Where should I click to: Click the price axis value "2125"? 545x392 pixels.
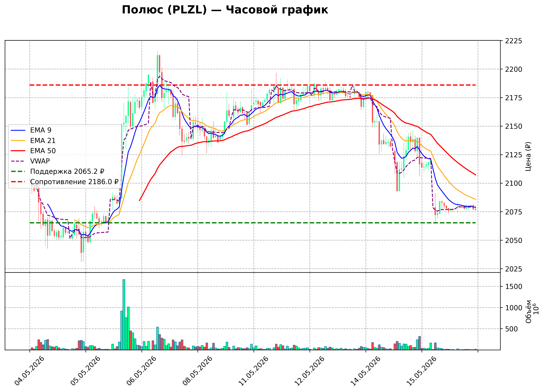[x=514, y=155]
